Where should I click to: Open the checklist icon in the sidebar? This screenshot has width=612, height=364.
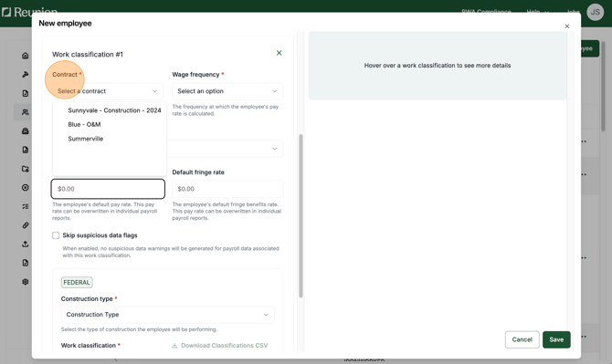point(26,206)
